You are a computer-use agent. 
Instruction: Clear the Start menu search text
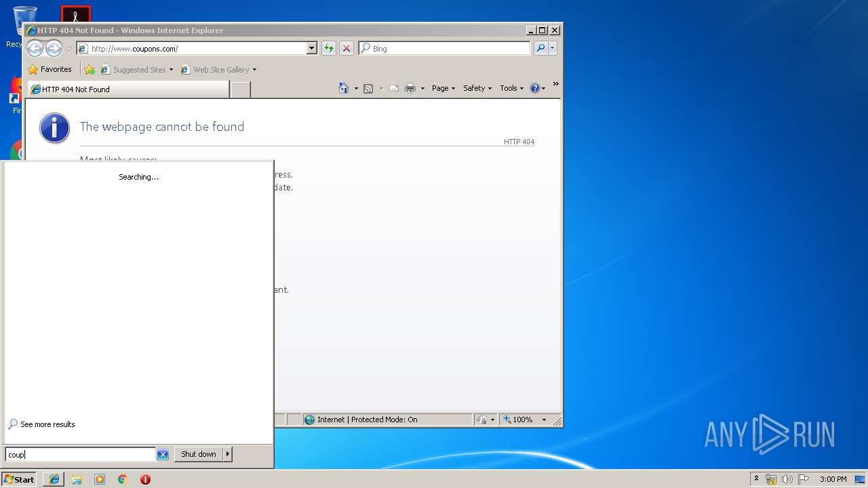(163, 454)
